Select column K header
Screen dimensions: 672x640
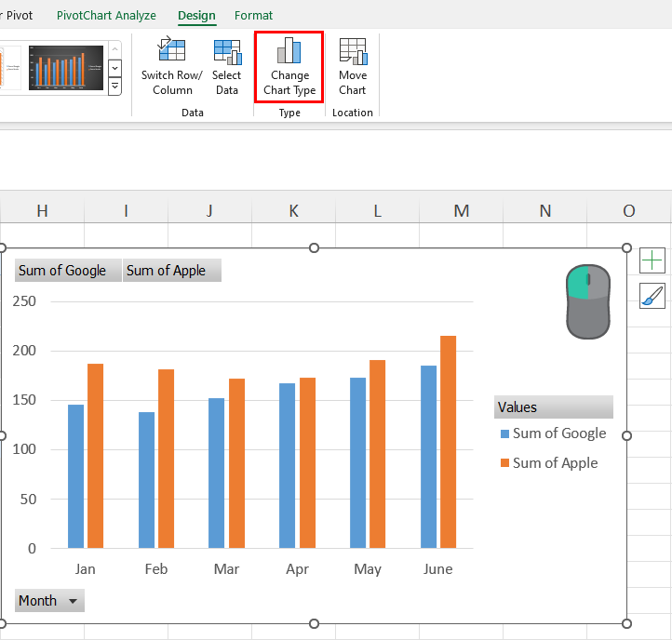click(x=293, y=211)
